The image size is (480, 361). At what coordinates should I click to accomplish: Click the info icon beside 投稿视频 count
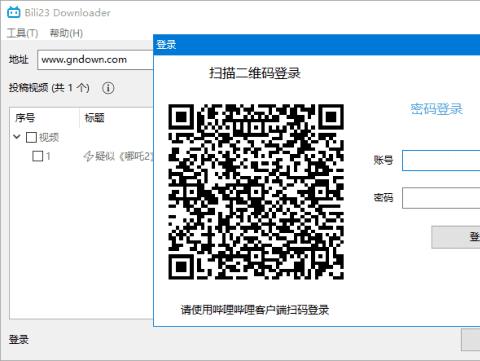108,88
